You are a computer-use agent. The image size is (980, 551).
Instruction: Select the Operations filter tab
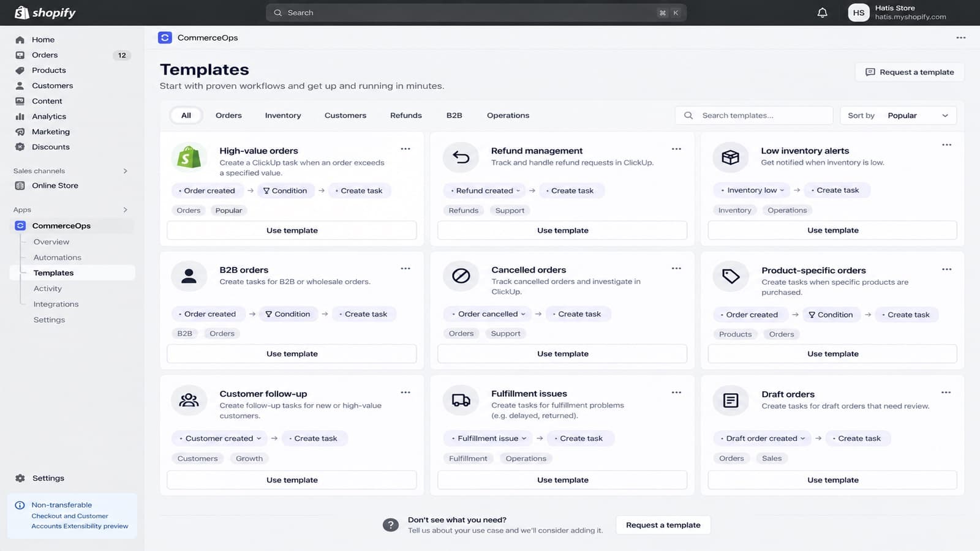coord(508,115)
